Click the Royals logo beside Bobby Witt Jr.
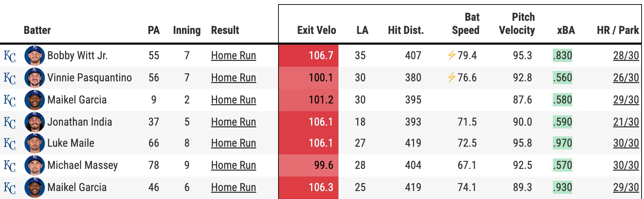 [10, 56]
